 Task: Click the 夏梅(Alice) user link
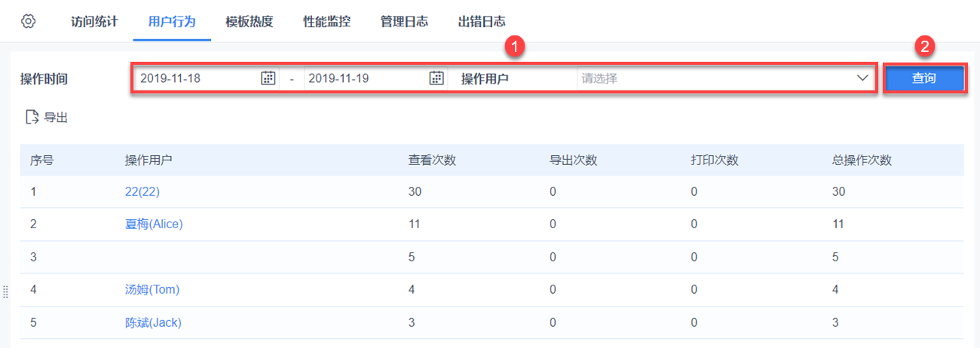click(x=154, y=224)
